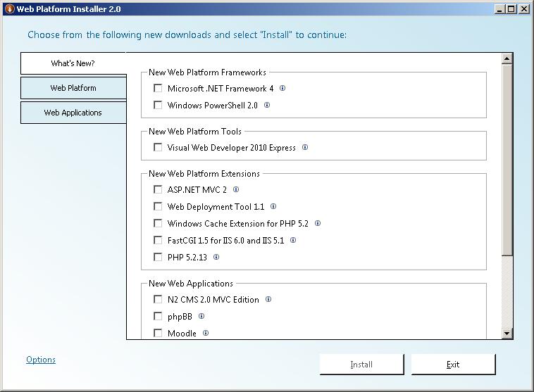Click info icon next to Microsoft .NET Framework 4
Viewport: 534px width, 392px height.
[x=282, y=89]
